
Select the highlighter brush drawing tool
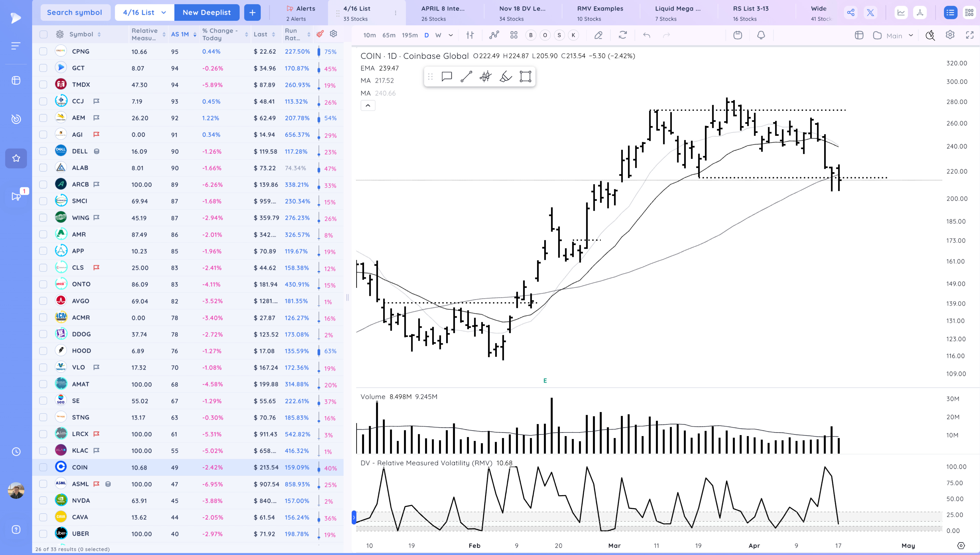coord(505,77)
